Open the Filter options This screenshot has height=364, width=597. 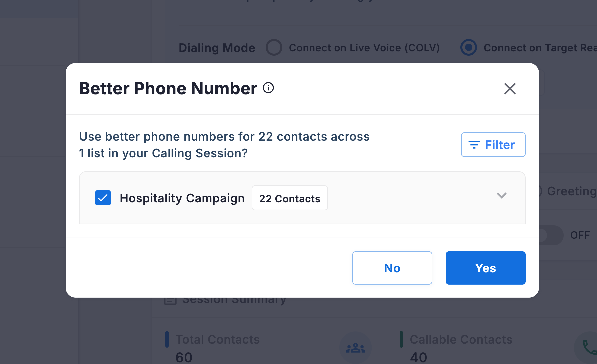click(493, 145)
